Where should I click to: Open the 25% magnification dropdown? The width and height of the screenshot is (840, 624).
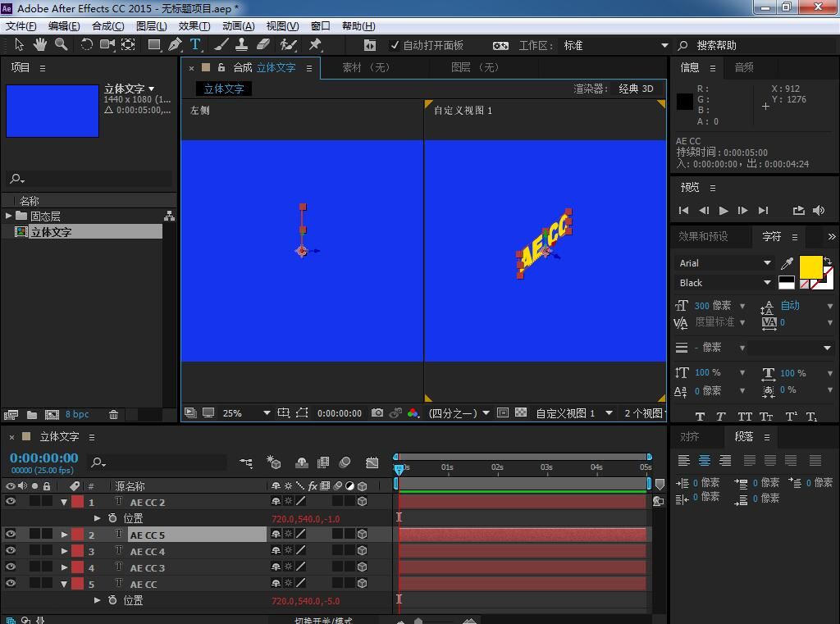[x=245, y=413]
